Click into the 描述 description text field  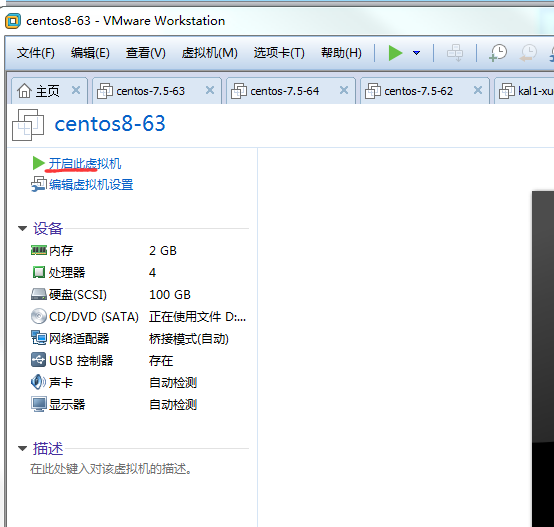(x=111, y=469)
